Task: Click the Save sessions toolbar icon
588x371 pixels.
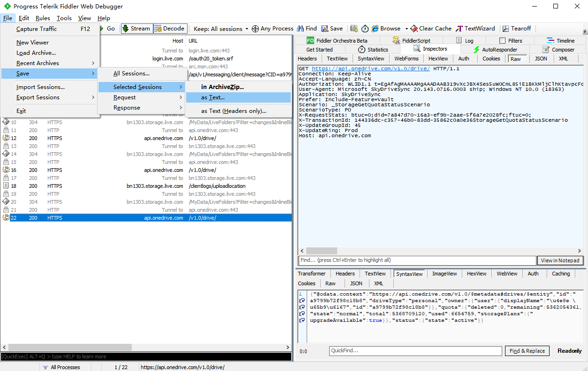Action: point(324,29)
